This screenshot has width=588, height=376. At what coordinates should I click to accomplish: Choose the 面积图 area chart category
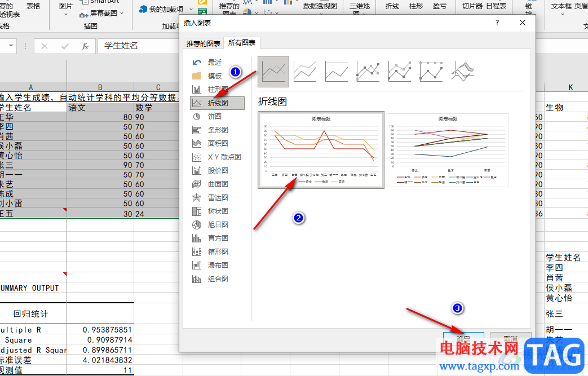tap(217, 143)
